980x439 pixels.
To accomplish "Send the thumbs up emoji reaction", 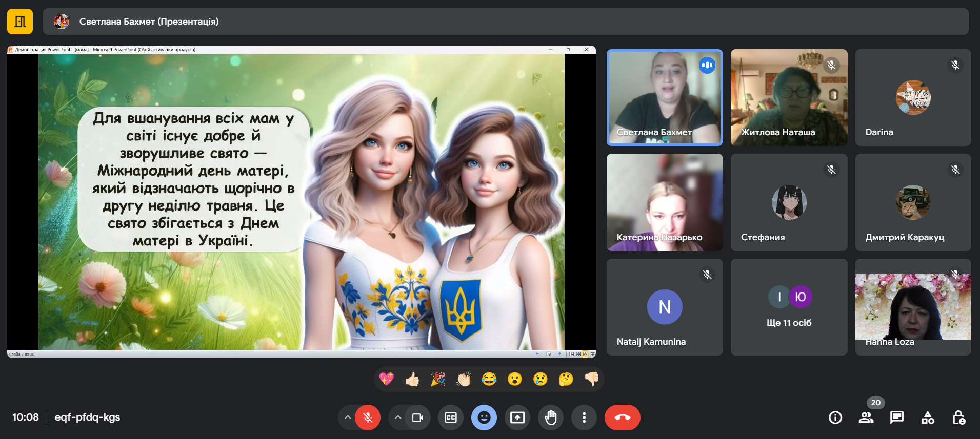I will click(x=412, y=379).
